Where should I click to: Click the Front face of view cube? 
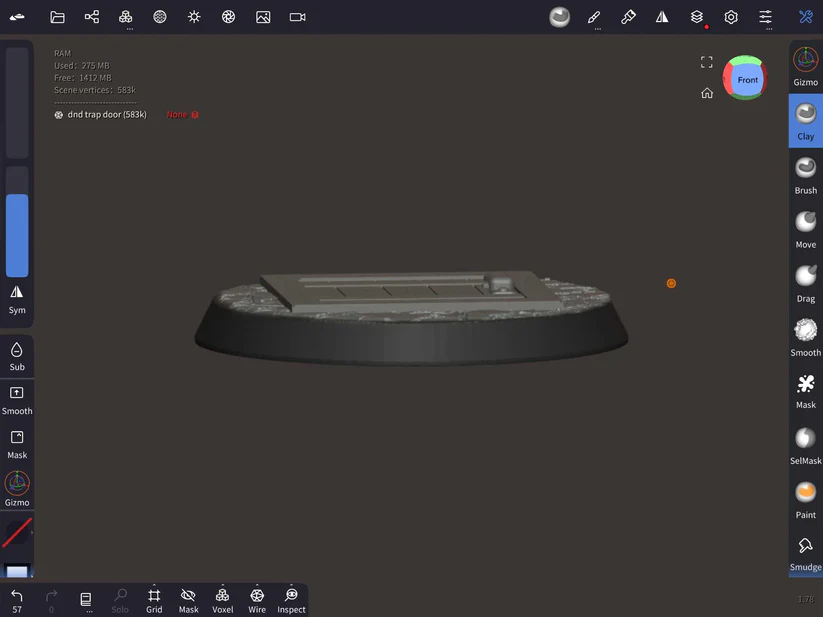click(747, 80)
